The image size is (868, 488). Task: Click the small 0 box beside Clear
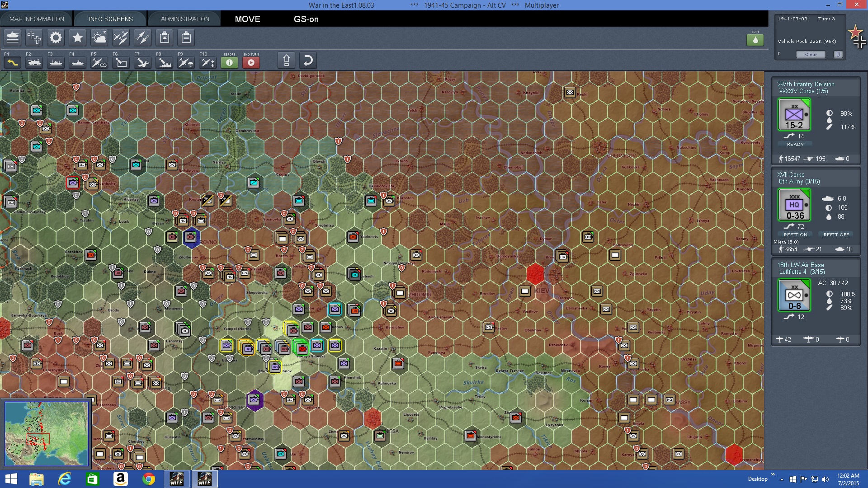(x=838, y=54)
